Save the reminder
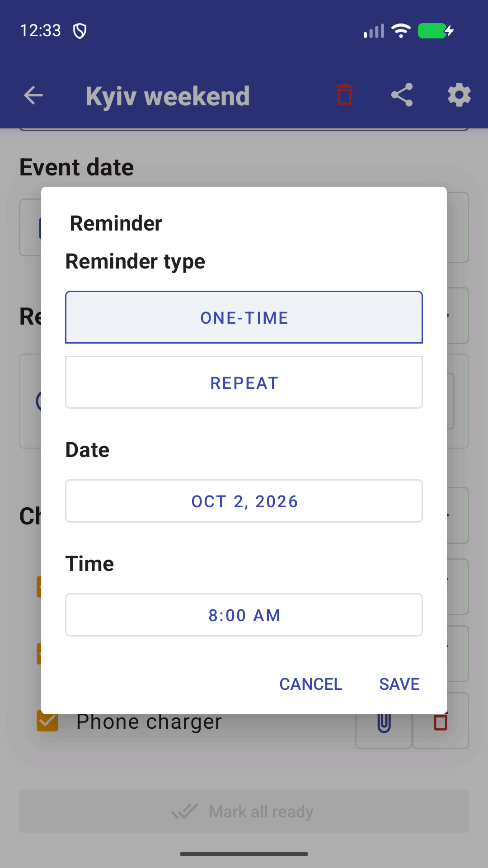Viewport: 488px width, 868px height. coord(399,684)
